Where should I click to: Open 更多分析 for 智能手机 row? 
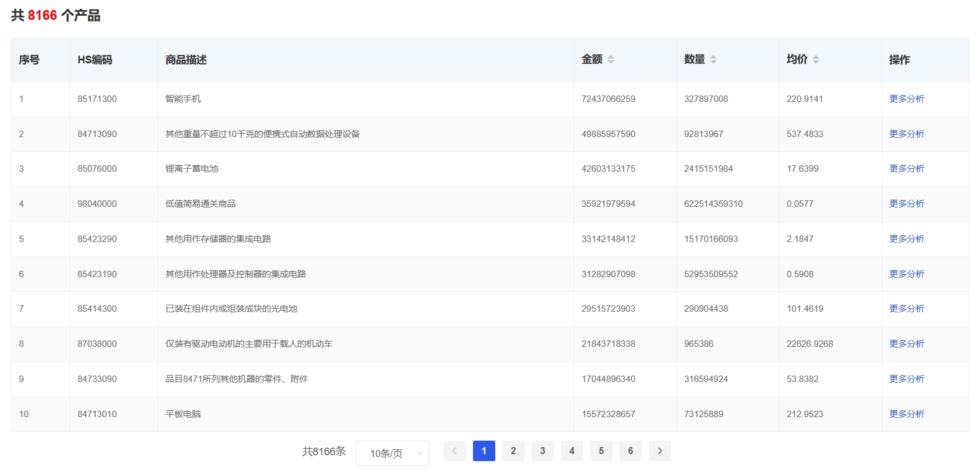tap(907, 99)
